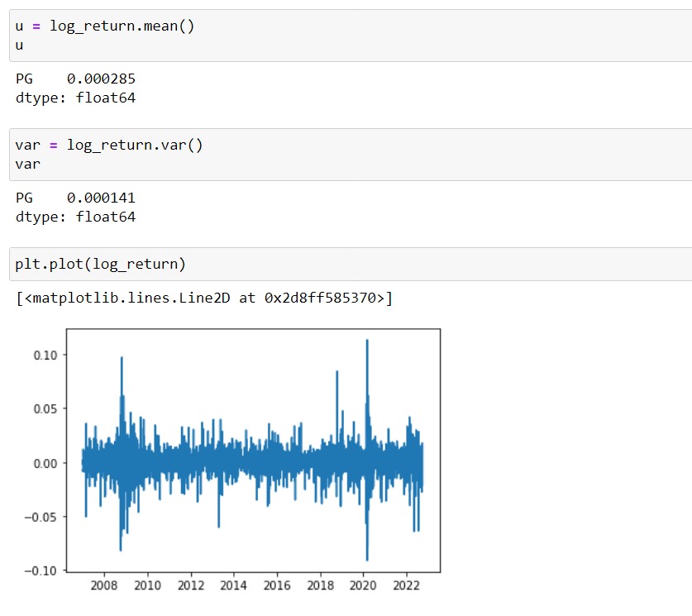Click the code cell containing log_return.mean()
The image size is (692, 616).
[351, 36]
